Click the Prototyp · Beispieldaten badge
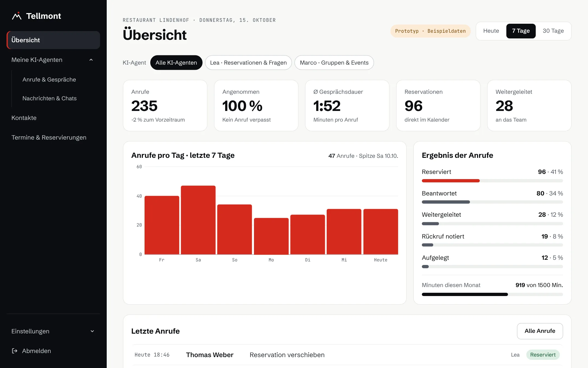The image size is (588, 368). pos(430,31)
